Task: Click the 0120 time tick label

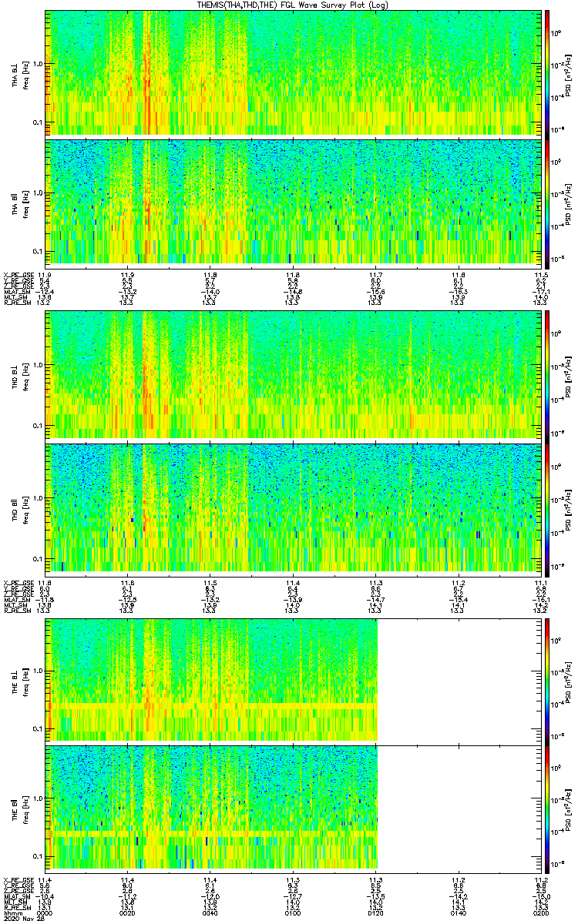Action: (376, 914)
